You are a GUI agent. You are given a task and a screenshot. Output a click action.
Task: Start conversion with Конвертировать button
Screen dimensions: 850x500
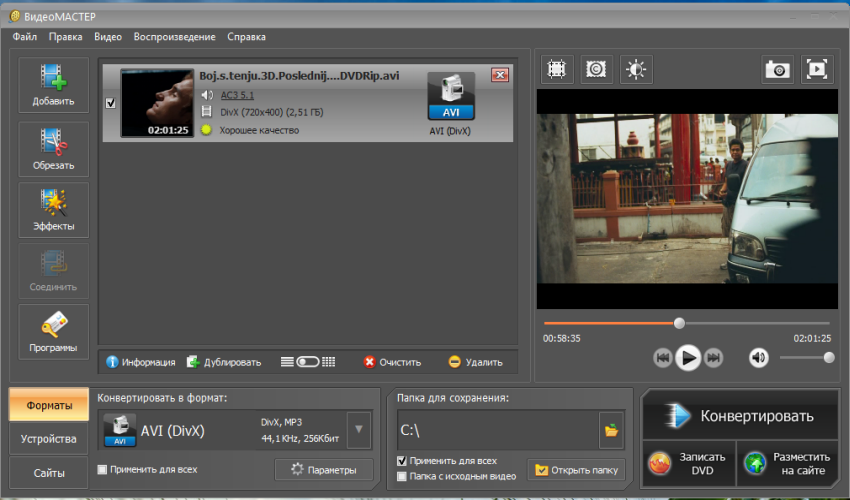(740, 416)
